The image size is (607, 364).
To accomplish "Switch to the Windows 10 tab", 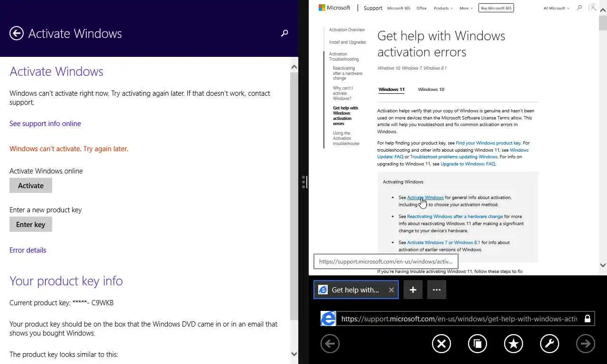I will click(431, 89).
